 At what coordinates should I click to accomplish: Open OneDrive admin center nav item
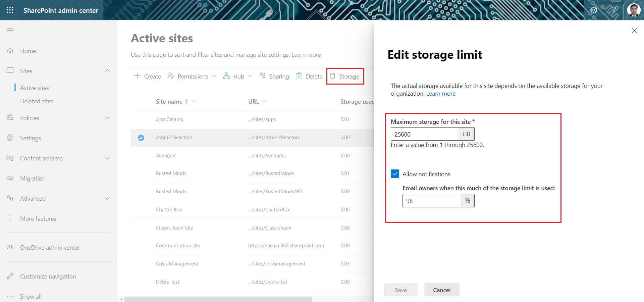coord(50,248)
